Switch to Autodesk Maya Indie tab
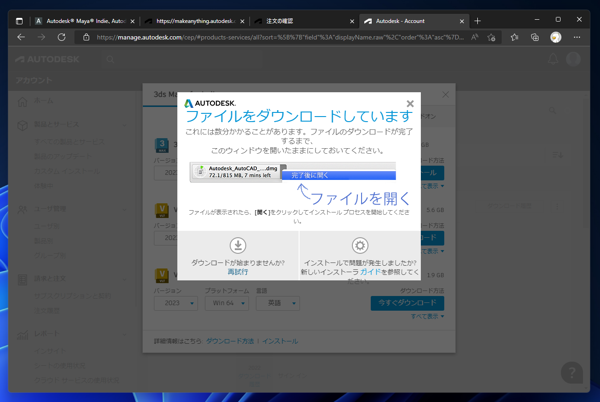Viewport: 600px width, 402px height. pos(85,21)
